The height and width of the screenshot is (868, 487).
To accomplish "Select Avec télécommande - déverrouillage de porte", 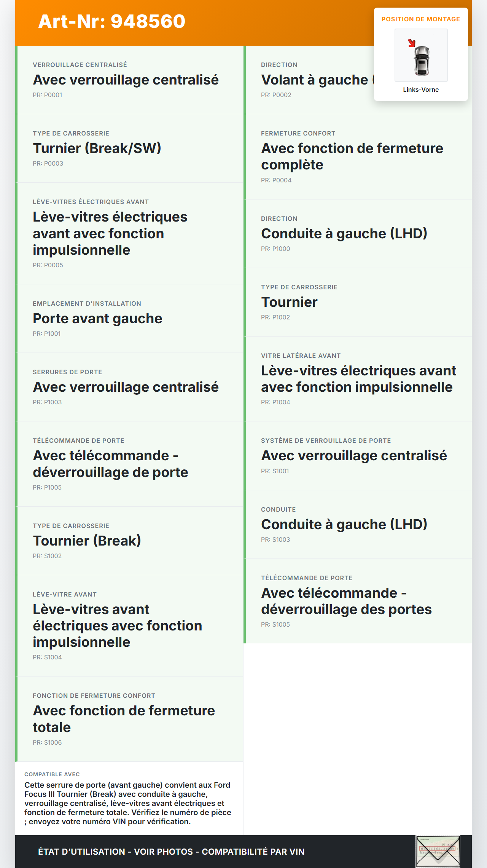I will point(110,464).
